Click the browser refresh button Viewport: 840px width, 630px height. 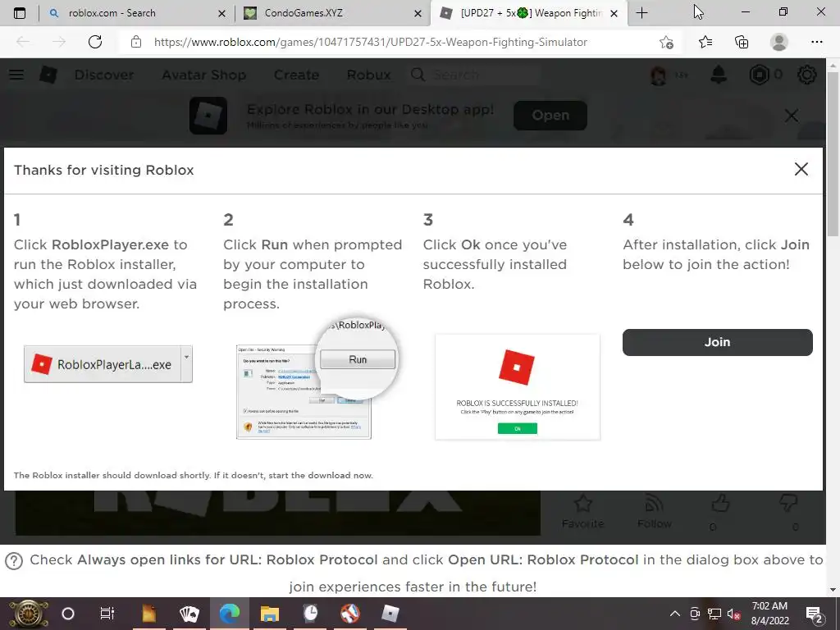(x=95, y=42)
